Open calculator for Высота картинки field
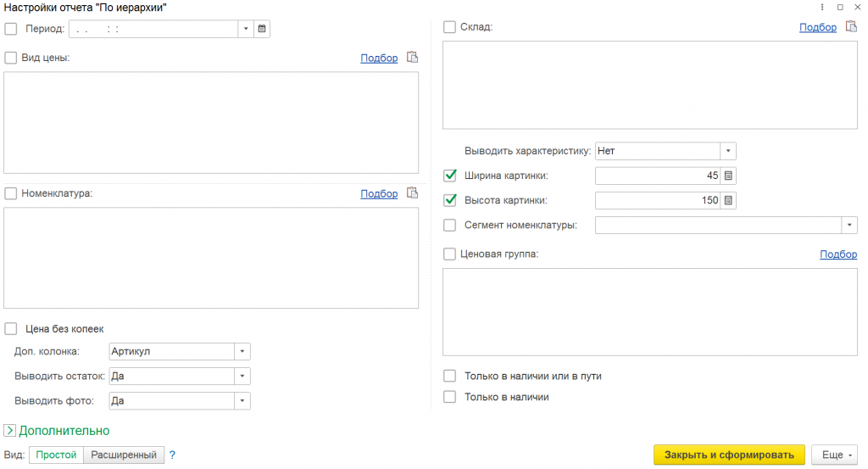 tap(728, 200)
